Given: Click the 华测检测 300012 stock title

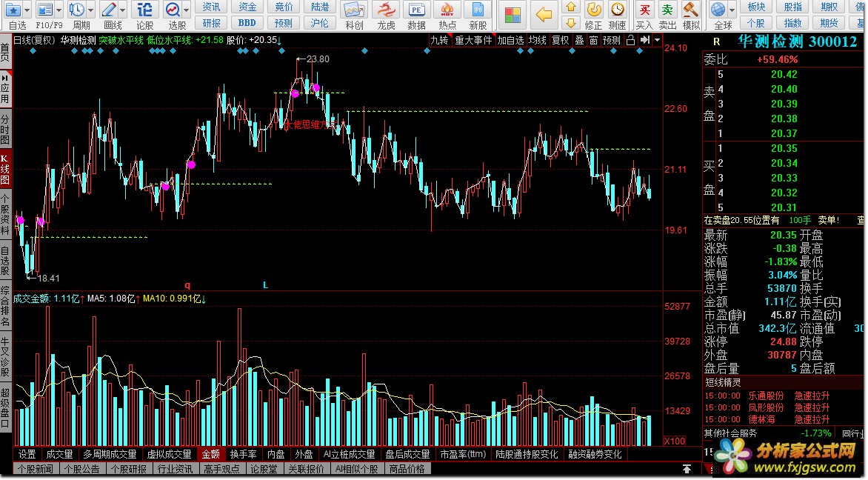Looking at the screenshot, I should point(797,41).
